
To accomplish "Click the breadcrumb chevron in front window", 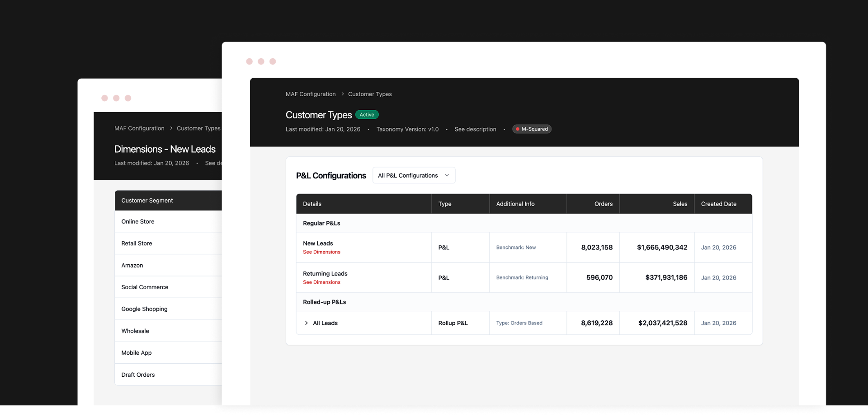I will 342,94.
